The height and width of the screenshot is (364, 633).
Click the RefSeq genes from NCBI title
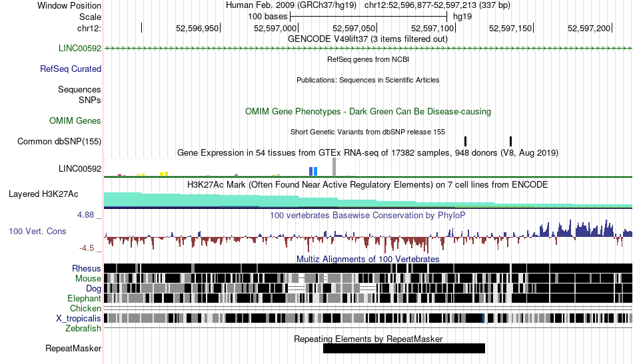[368, 60]
